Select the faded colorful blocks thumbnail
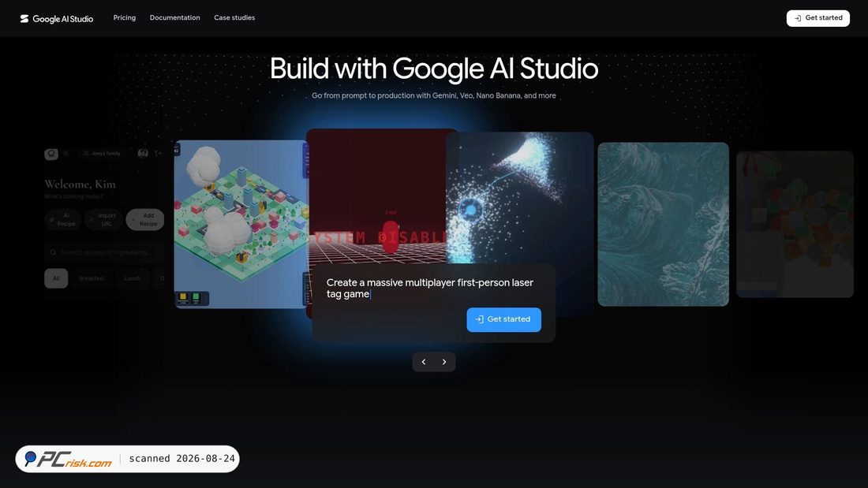This screenshot has width=868, height=488. [x=795, y=224]
